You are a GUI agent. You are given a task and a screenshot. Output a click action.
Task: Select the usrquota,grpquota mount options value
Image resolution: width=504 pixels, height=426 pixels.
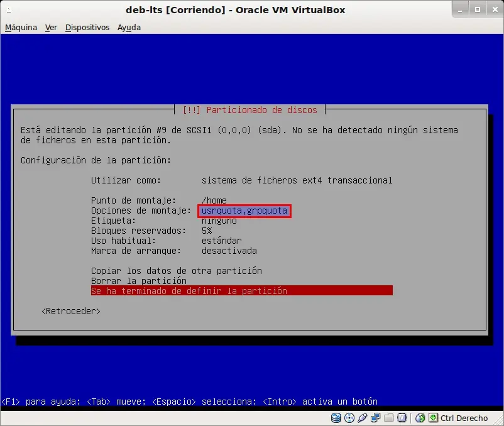click(244, 210)
